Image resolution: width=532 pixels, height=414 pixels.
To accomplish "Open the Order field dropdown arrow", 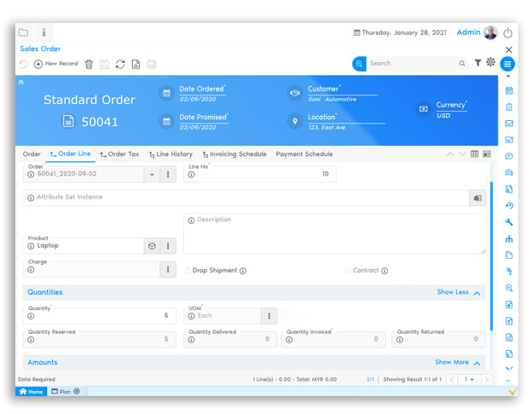I will [152, 174].
